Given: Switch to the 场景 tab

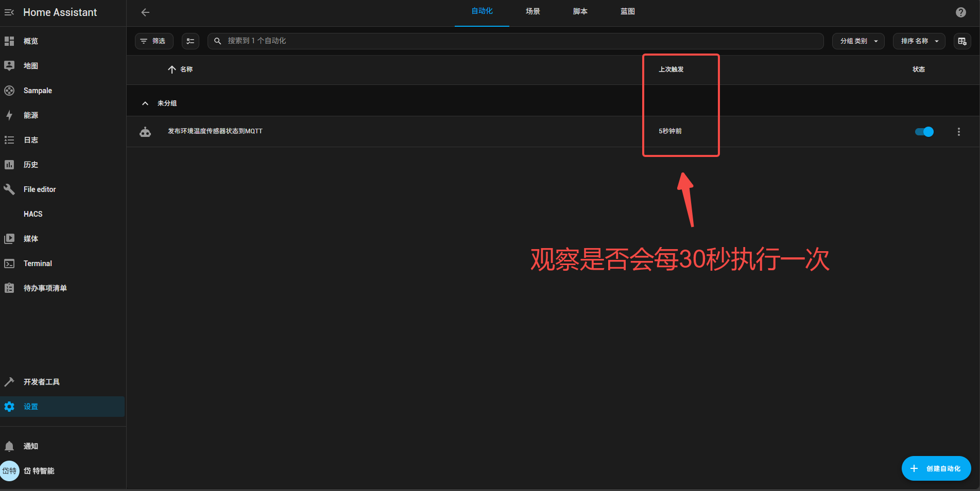Looking at the screenshot, I should click(x=532, y=11).
